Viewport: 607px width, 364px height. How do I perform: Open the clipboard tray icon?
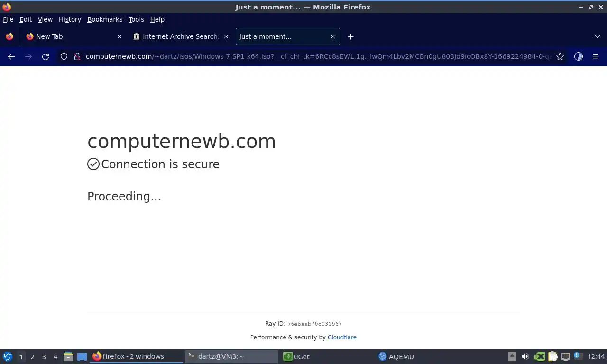point(552,356)
